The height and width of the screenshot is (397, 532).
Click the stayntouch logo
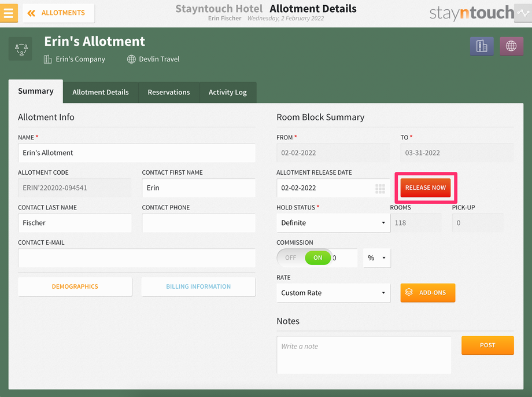pyautogui.click(x=472, y=13)
